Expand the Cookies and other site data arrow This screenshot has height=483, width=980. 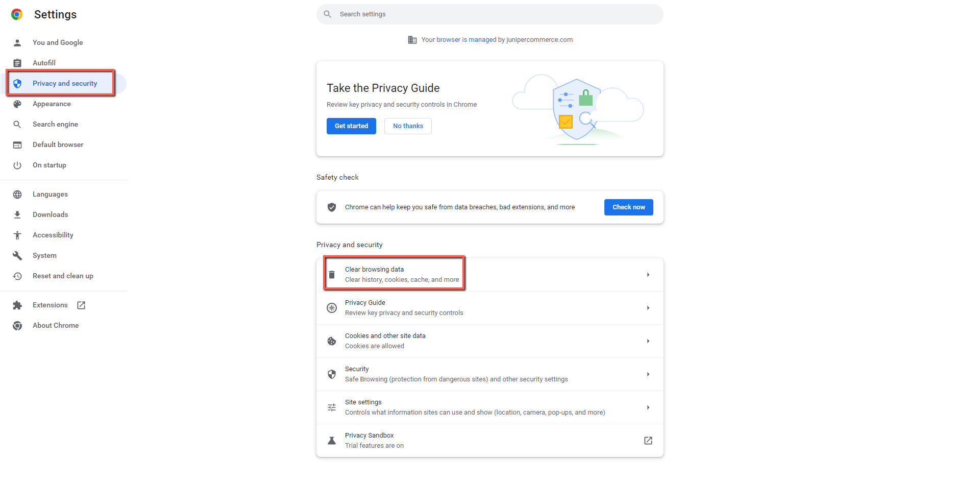pyautogui.click(x=648, y=341)
